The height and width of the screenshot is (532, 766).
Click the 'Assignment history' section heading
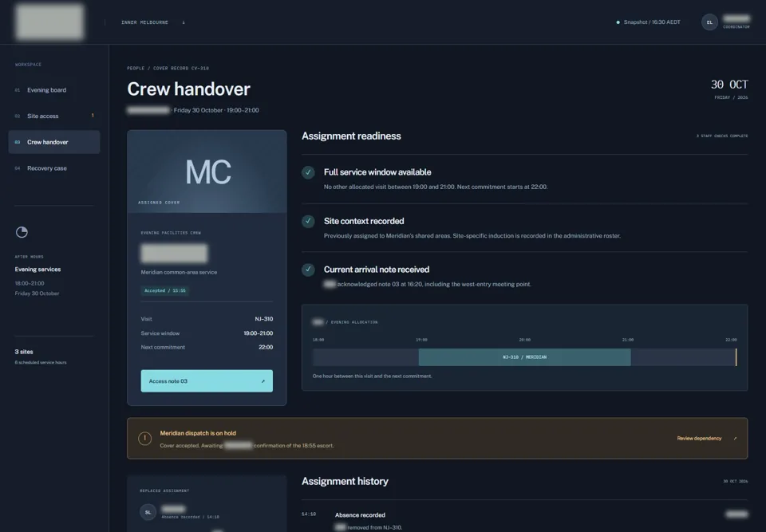[x=345, y=482]
